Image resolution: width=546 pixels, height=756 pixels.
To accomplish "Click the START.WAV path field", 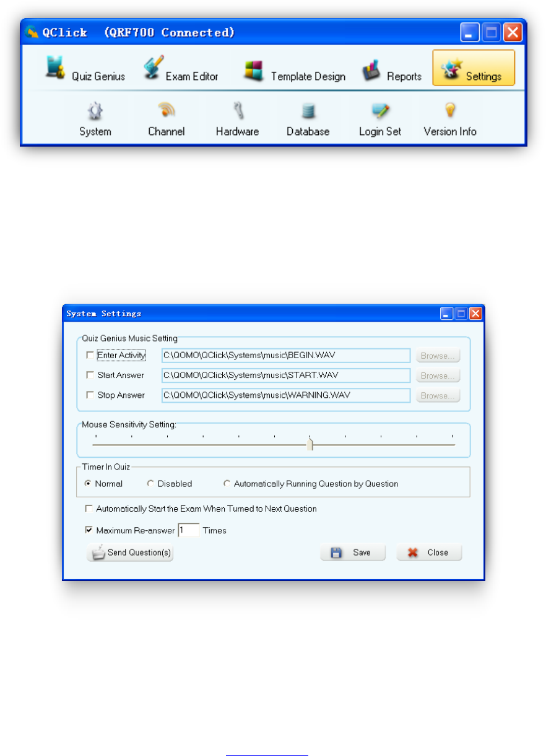I will pos(286,375).
